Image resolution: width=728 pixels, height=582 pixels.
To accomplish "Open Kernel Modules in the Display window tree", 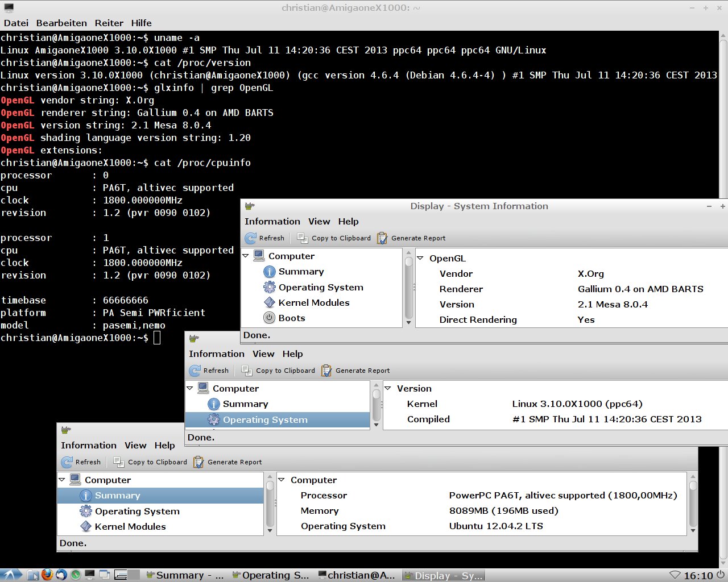I will tap(313, 303).
